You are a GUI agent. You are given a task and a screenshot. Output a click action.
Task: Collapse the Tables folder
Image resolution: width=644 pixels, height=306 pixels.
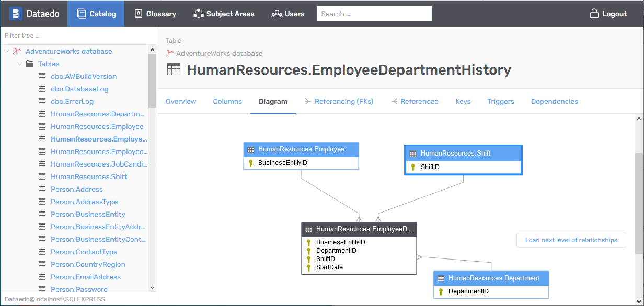19,64
